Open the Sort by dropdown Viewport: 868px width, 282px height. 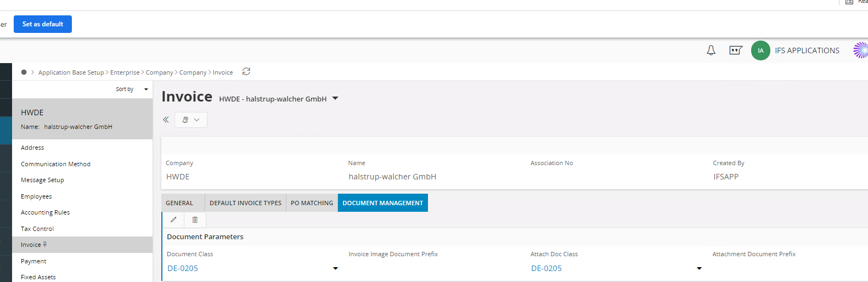(x=132, y=89)
